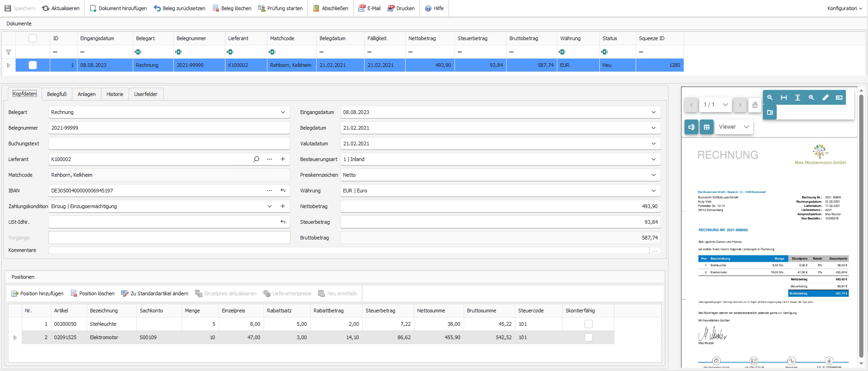Open the Belegart dropdown
This screenshot has height=371, width=868.
point(283,112)
